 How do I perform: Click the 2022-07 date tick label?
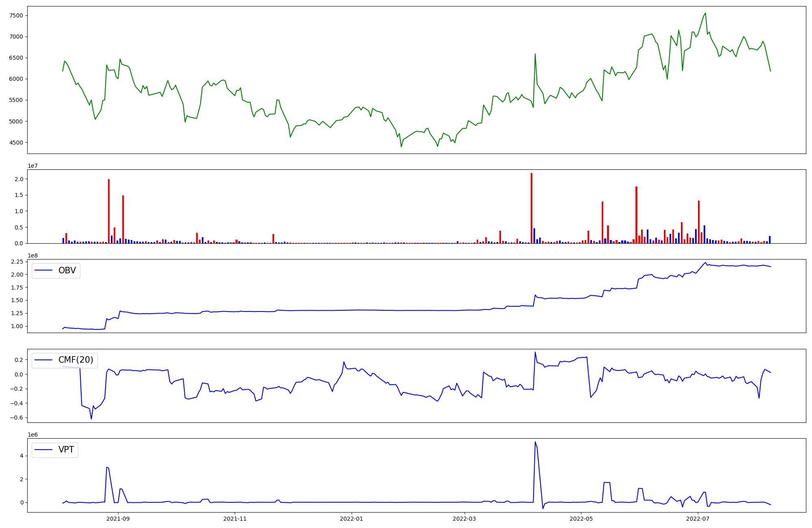pyautogui.click(x=698, y=519)
